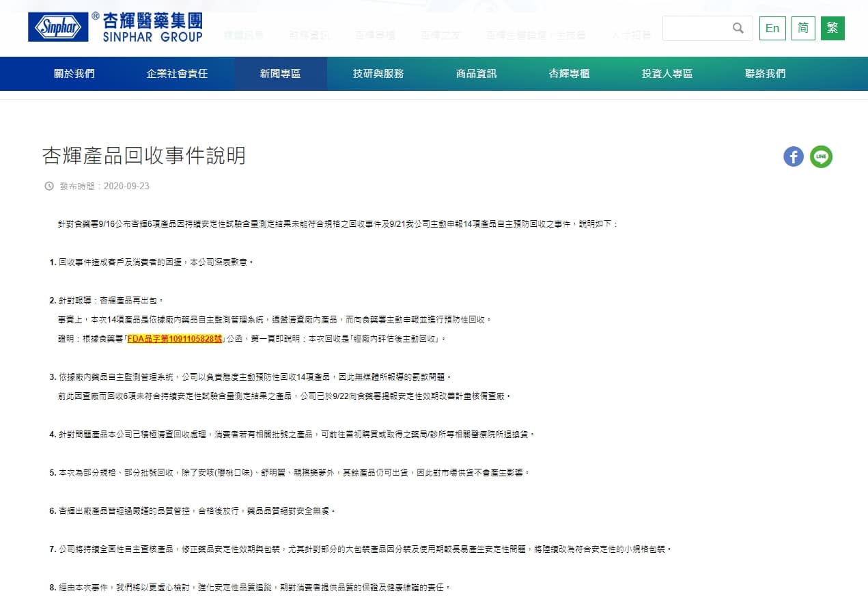
Task: Open the 關於我們 menu
Action: coord(74,74)
